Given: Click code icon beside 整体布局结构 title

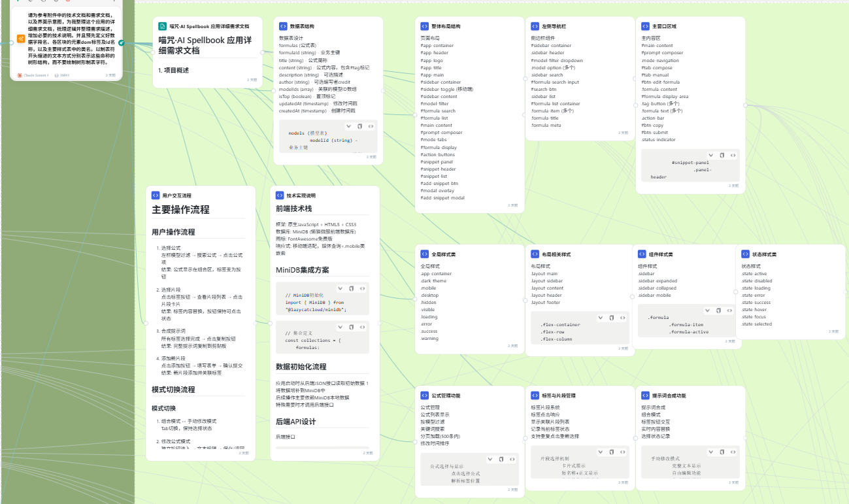Looking at the screenshot, I should (x=425, y=26).
